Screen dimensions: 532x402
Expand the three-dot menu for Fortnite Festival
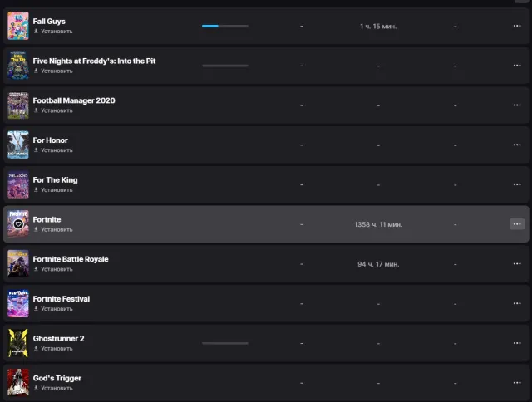click(x=517, y=303)
